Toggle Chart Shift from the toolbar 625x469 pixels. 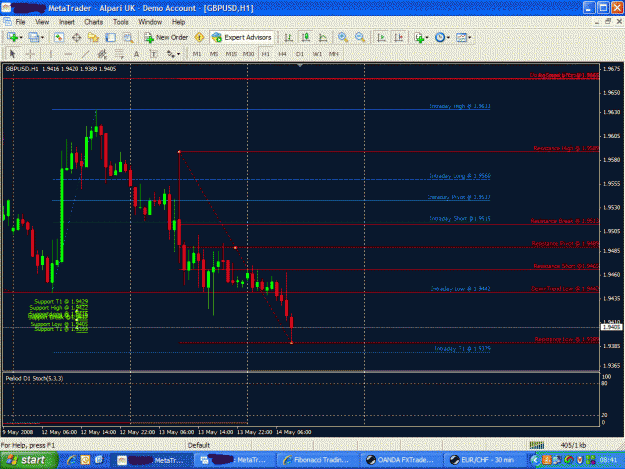399,37
